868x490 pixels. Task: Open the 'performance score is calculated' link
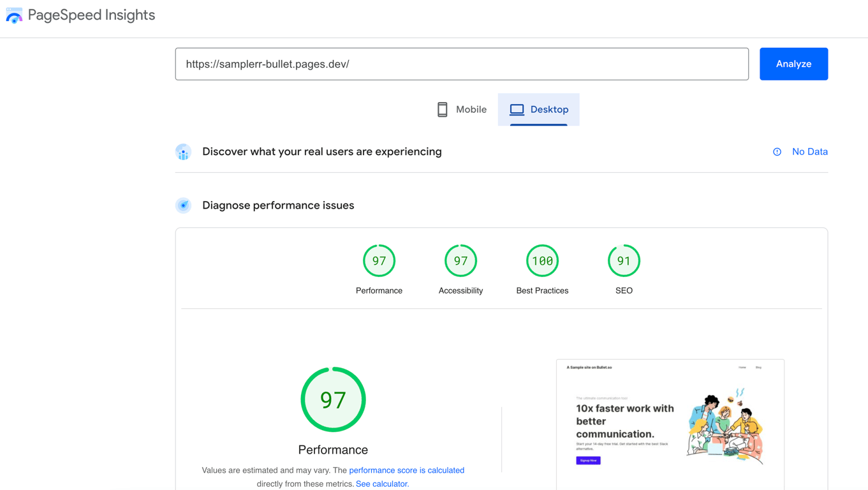(406, 470)
